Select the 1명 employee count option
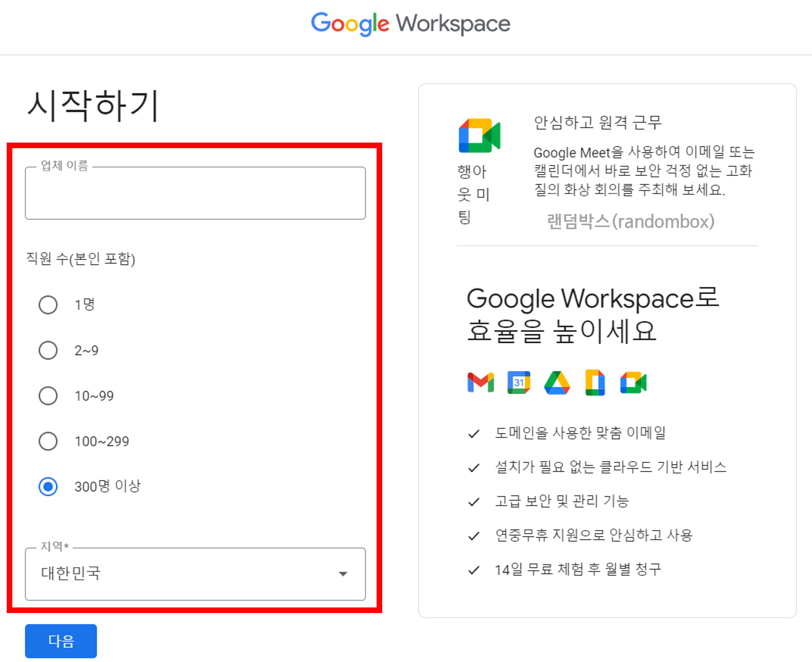The height and width of the screenshot is (662, 812). click(48, 305)
